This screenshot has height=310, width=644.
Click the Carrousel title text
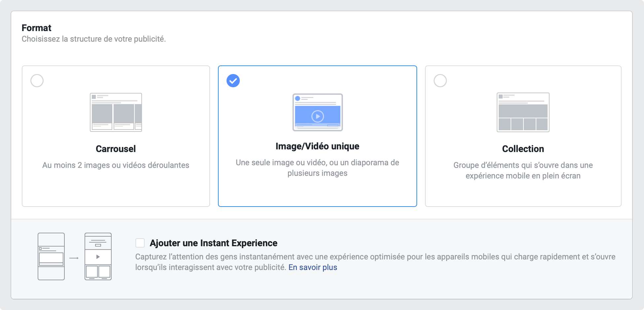pos(116,149)
